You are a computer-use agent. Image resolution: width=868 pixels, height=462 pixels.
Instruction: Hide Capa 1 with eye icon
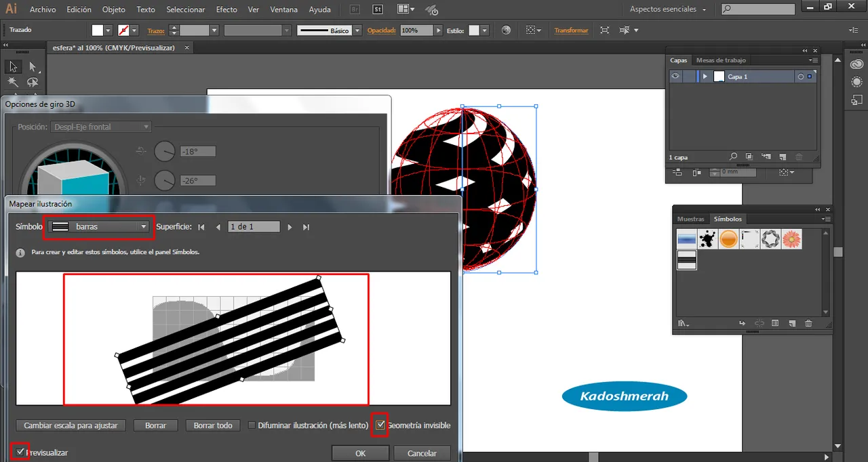[675, 77]
